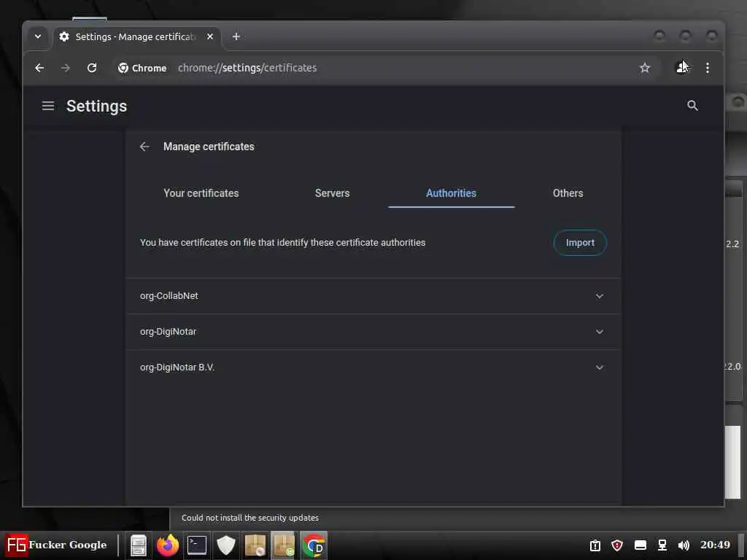Click the forward navigation arrow
The image size is (747, 560).
click(66, 68)
